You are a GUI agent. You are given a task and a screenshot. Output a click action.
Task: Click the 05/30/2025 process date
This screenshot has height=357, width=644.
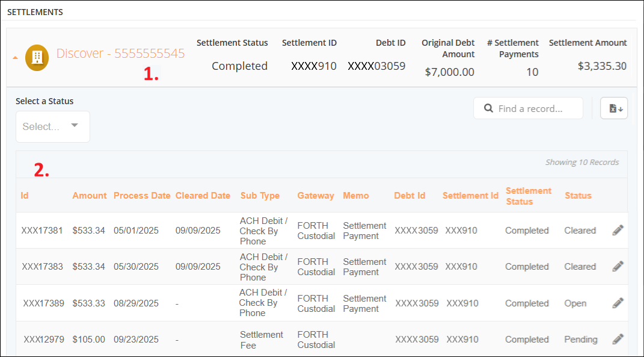pos(136,267)
